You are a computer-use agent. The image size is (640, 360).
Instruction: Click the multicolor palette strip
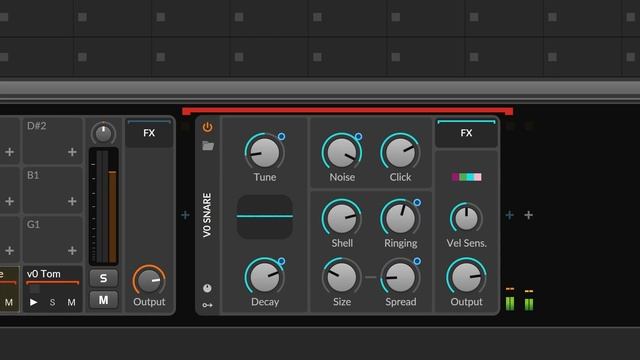(x=467, y=177)
